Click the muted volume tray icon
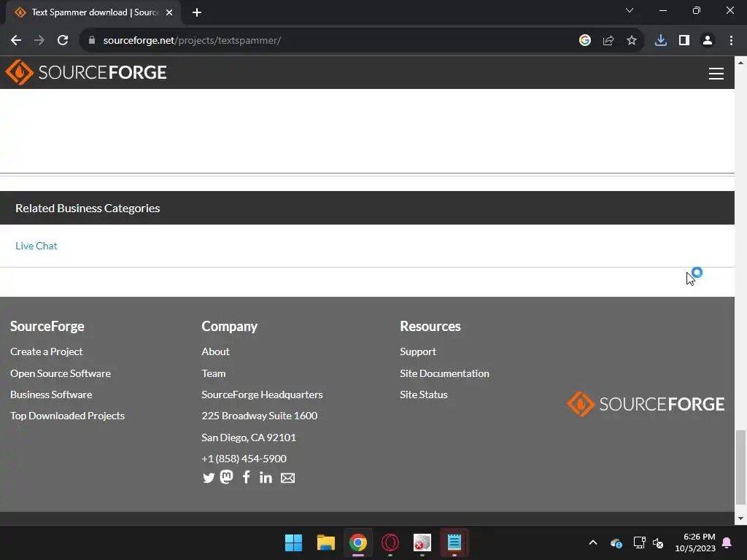Image resolution: width=747 pixels, height=560 pixels. coord(658,542)
